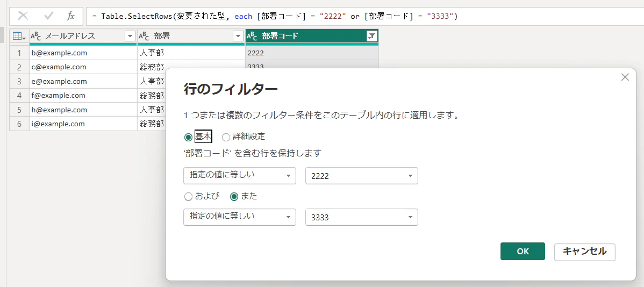Click the fx function icon
The image size is (644, 287).
point(71,16)
